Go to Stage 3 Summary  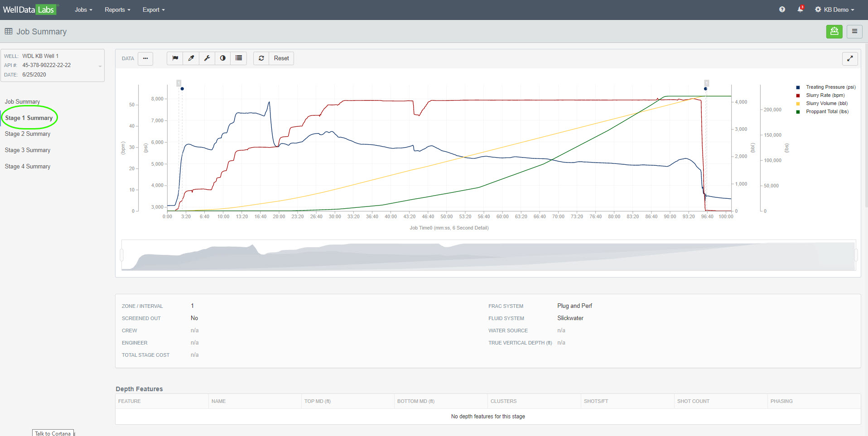coord(28,150)
